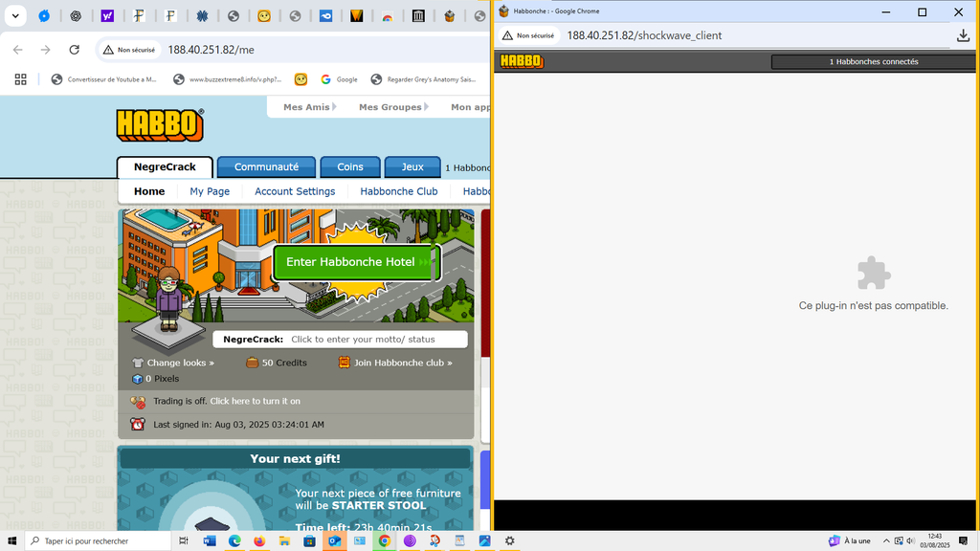
Task: Open the Join Habbonche club link
Action: pyautogui.click(x=402, y=363)
